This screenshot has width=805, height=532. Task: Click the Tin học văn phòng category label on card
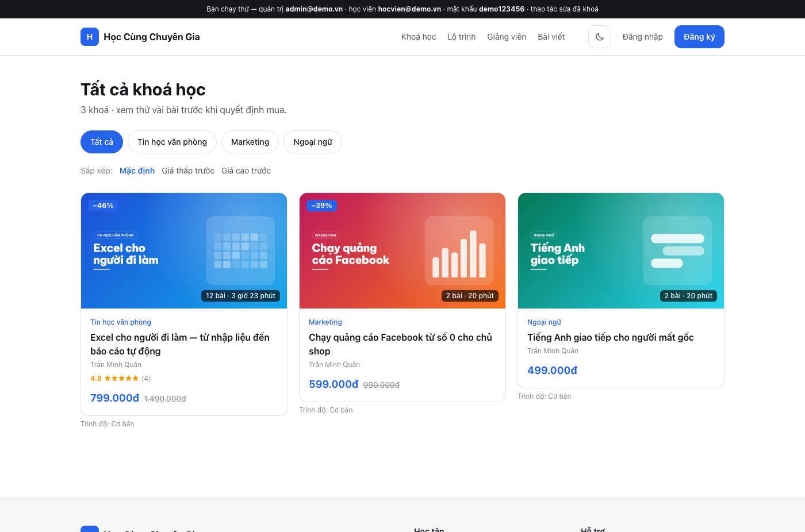click(x=121, y=322)
